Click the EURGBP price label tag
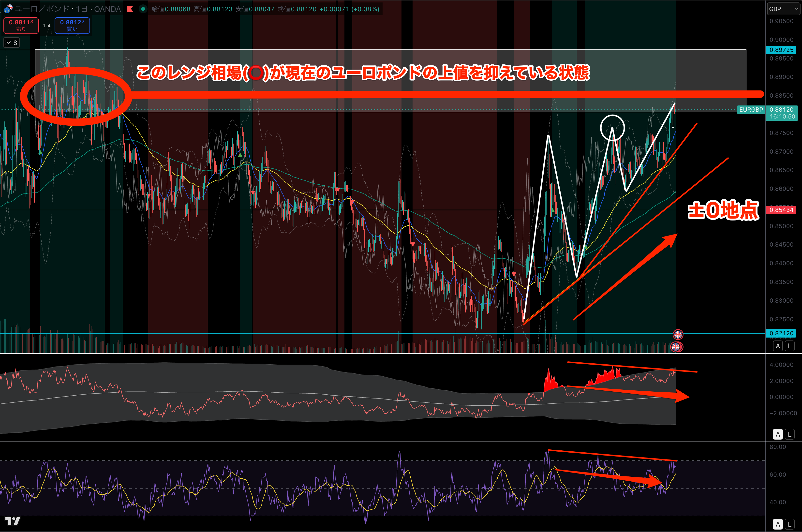Viewport: 802px width, 532px height. (x=751, y=110)
